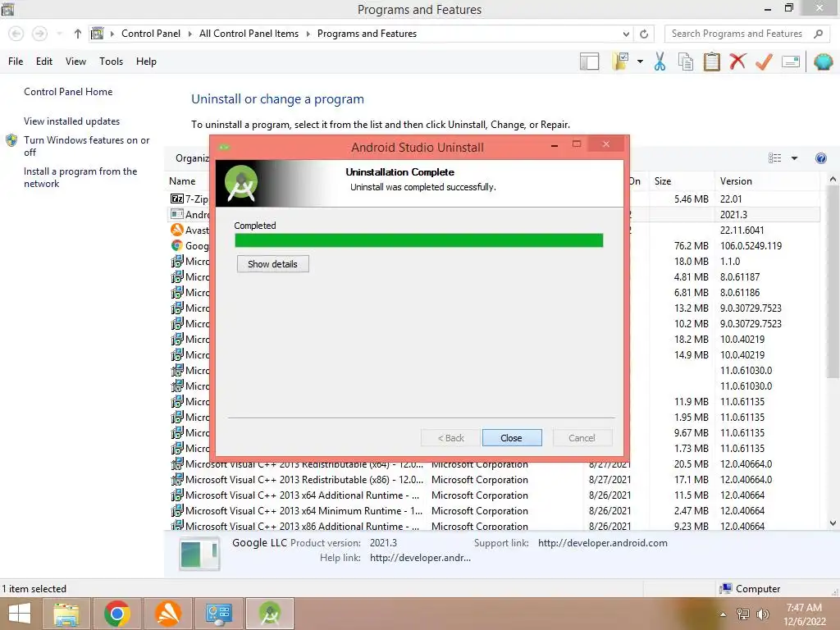Click Close in the uninstall dialog

point(512,438)
